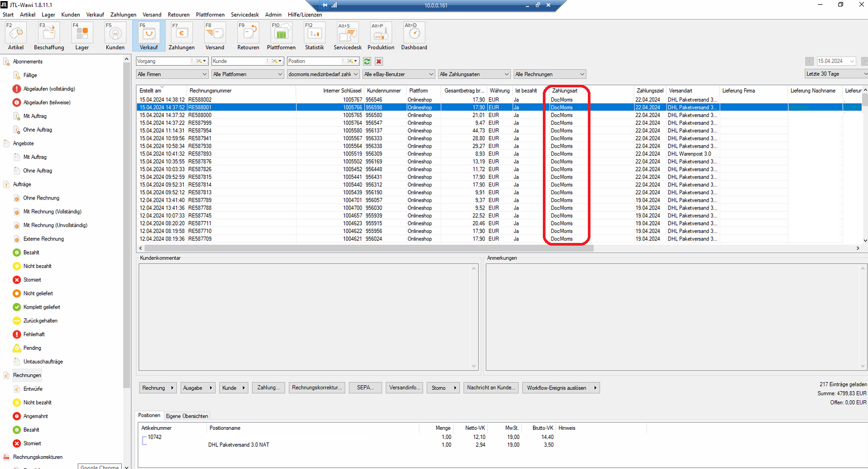Click the green refresh filter icon
The width and height of the screenshot is (868, 469).
click(x=367, y=61)
